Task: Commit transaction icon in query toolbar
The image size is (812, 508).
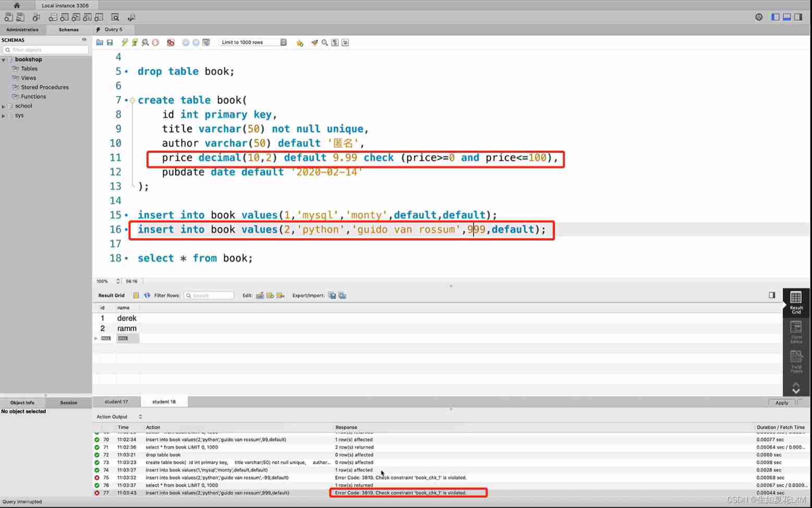Action: click(x=186, y=42)
